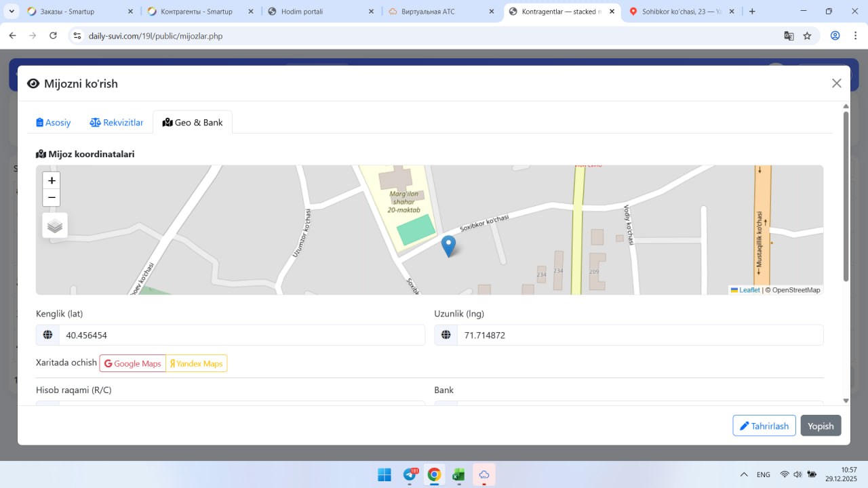868x488 pixels.
Task: Click the blue location marker pin
Action: [448, 245]
